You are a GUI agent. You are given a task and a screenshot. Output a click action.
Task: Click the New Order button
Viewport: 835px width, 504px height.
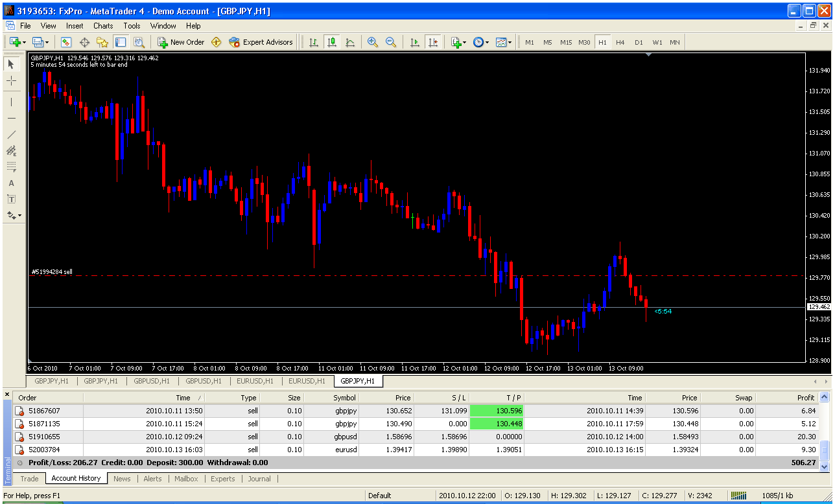pyautogui.click(x=181, y=42)
